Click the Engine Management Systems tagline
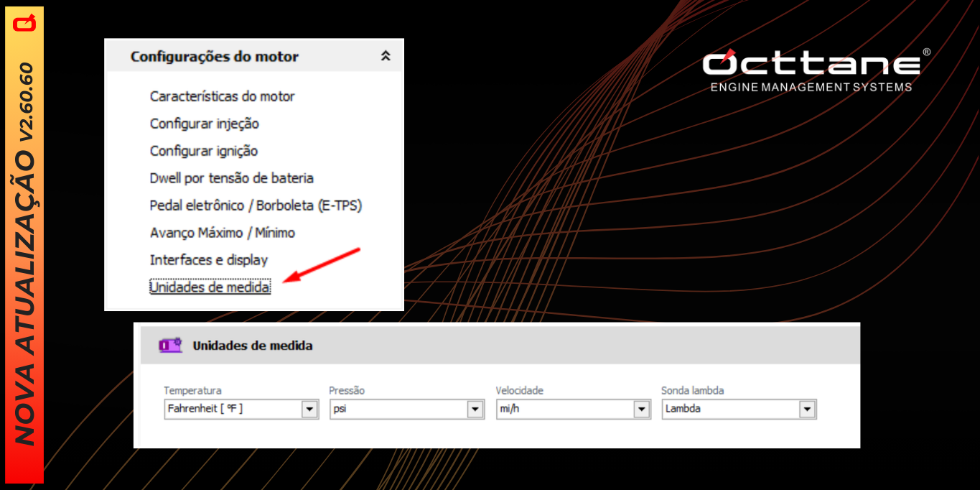The width and height of the screenshot is (980, 490). 811,87
